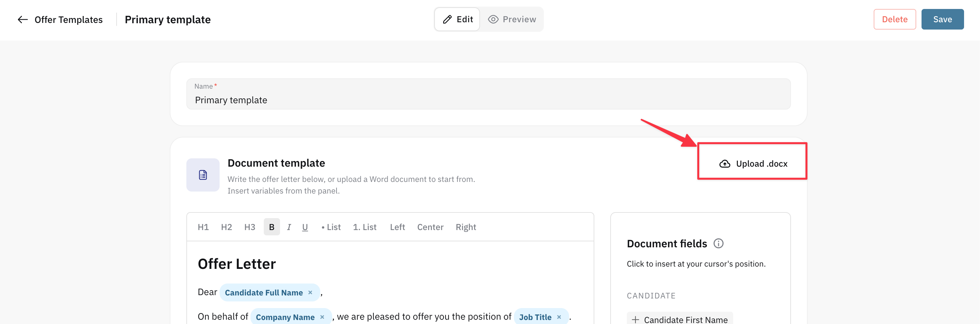The width and height of the screenshot is (980, 324).
Task: Remove the Job Title variable chip
Action: pyautogui.click(x=559, y=317)
